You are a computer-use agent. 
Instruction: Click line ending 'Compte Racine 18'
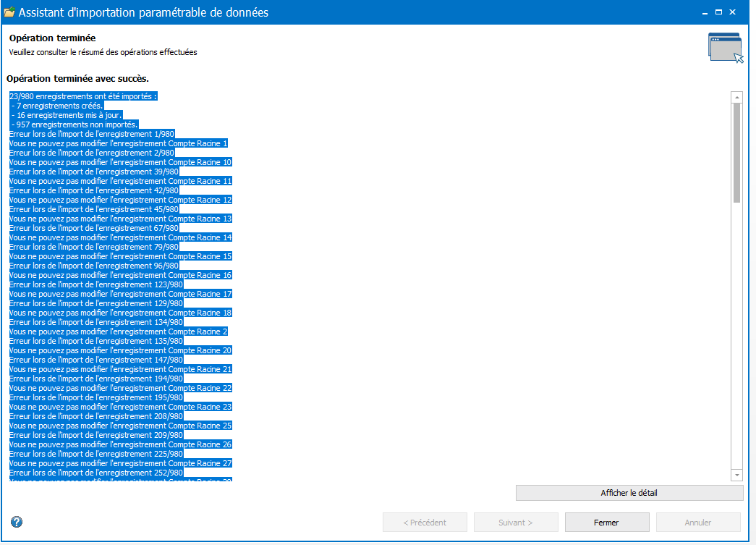tap(121, 313)
